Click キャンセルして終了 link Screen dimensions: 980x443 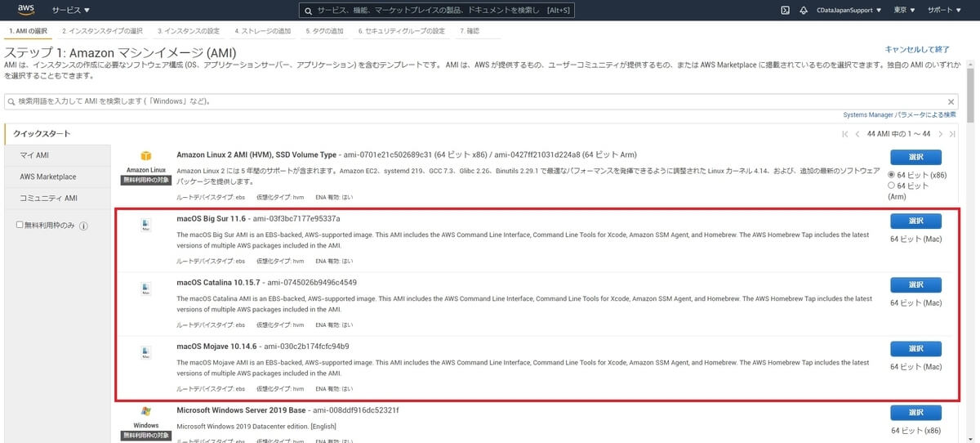pyautogui.click(x=917, y=50)
